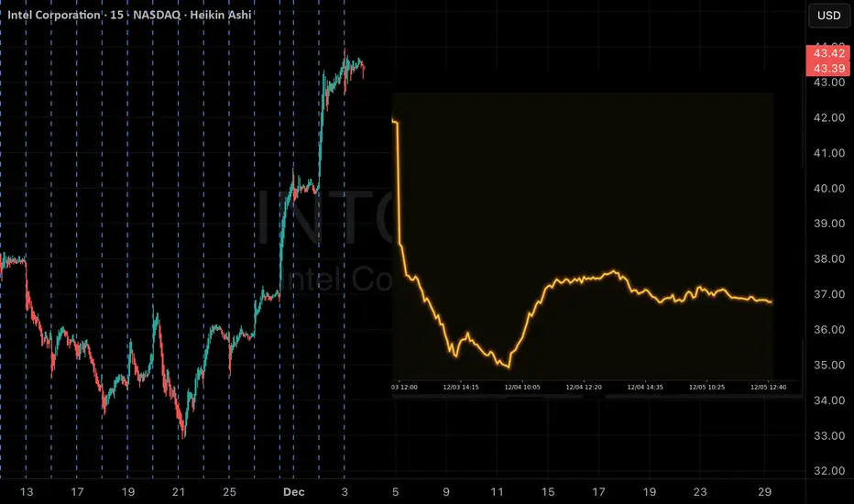Click the 11 date label on time axis
The width and height of the screenshot is (854, 504).
497,492
